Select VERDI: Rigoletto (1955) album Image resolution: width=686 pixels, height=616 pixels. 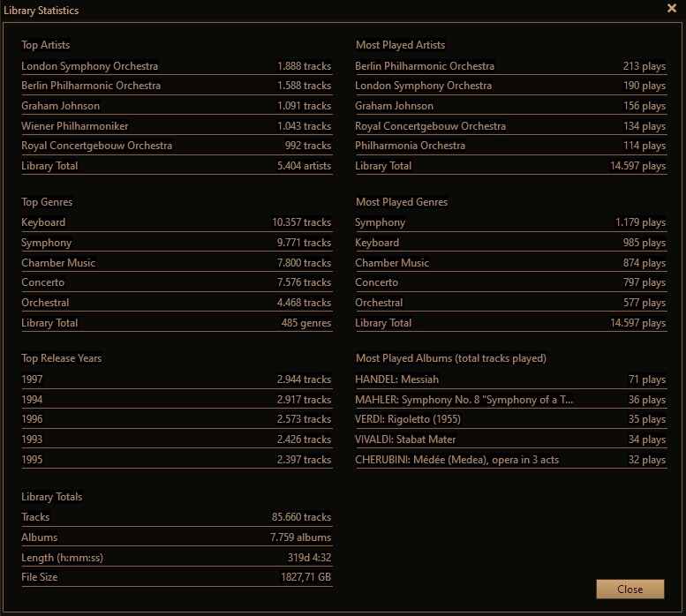pos(408,419)
